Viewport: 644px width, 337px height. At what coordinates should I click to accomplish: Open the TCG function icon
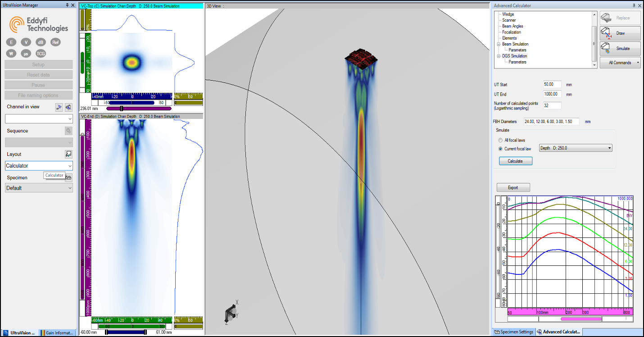(41, 53)
